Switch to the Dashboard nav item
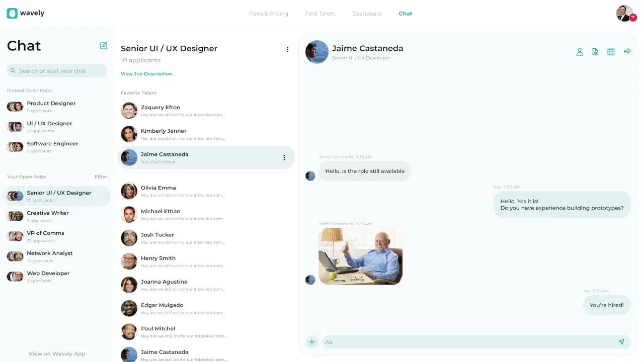 pyautogui.click(x=367, y=14)
